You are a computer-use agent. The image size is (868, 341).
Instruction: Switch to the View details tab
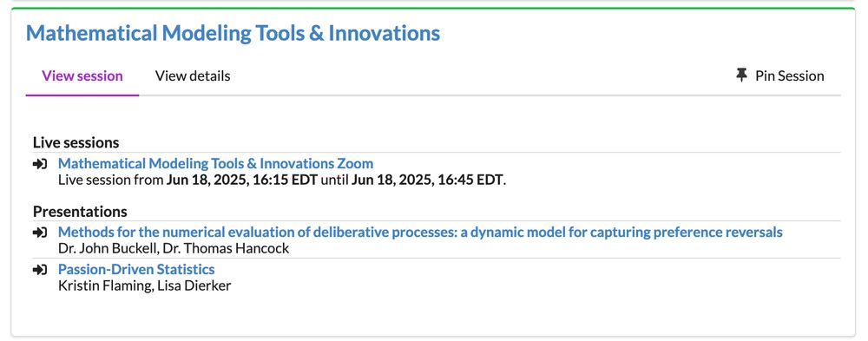[193, 75]
